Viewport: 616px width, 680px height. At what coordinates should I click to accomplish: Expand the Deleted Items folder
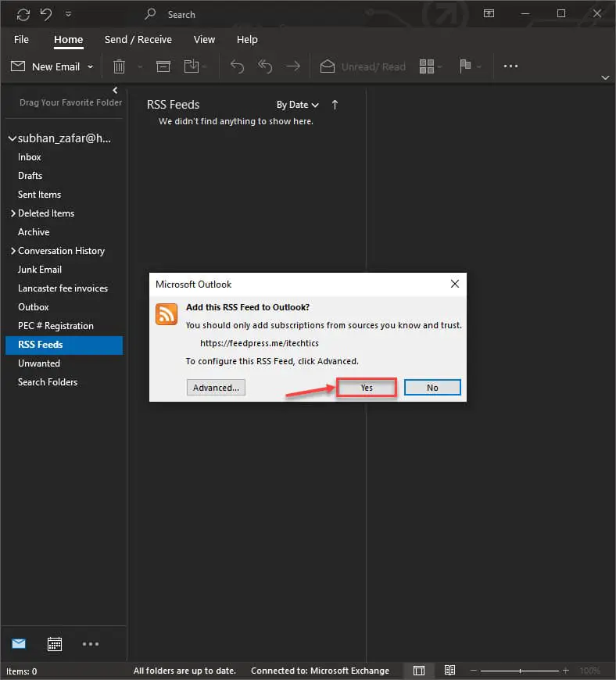13,213
